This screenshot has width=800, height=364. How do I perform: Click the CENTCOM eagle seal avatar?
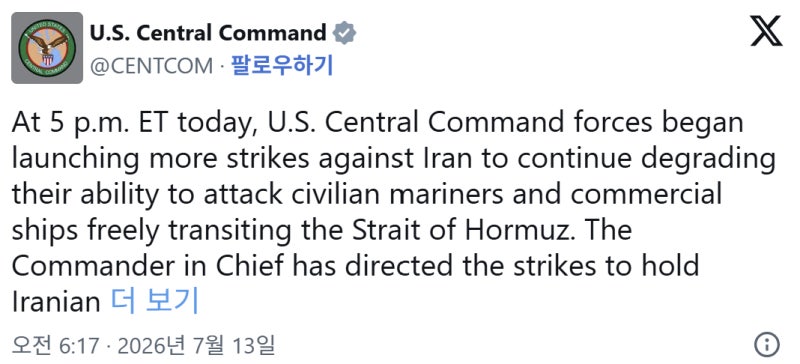47,48
